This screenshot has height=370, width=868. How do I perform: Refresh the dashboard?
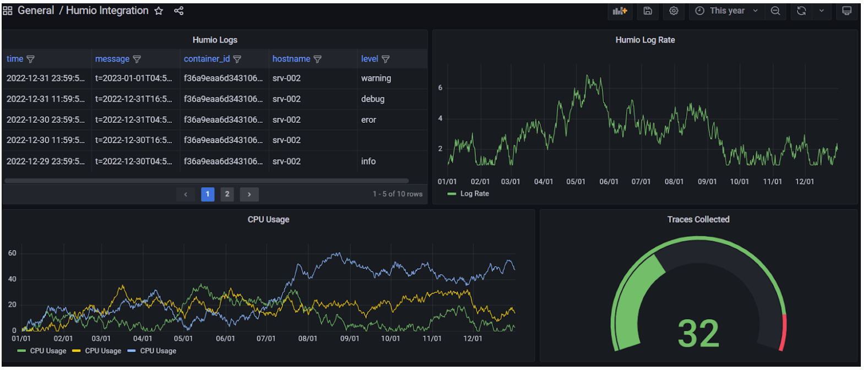801,11
